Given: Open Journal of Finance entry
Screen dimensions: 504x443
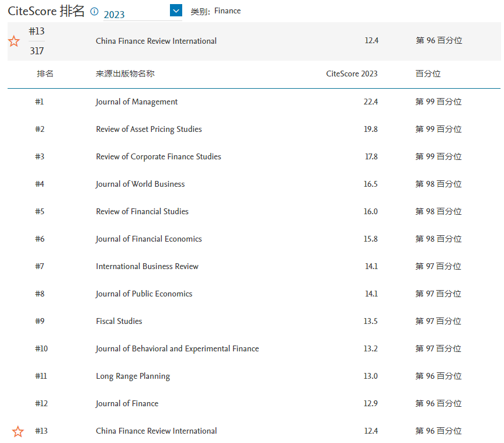Looking at the screenshot, I should (127, 403).
